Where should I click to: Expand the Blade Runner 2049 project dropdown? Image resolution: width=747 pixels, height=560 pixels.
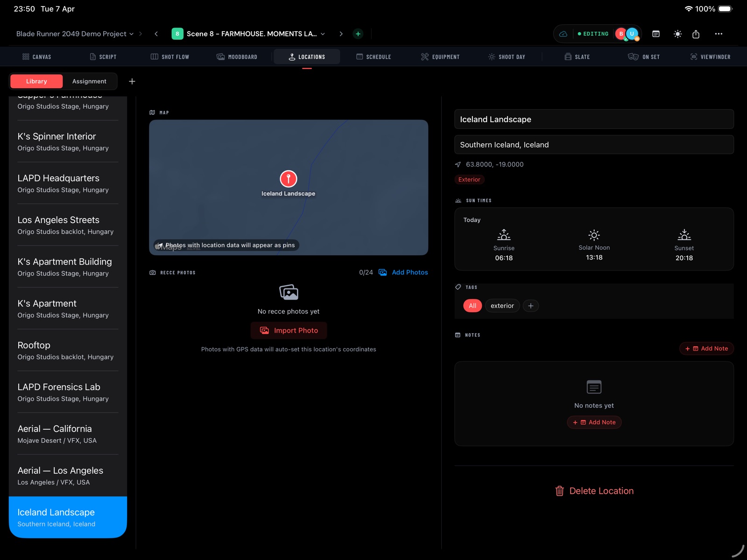(x=75, y=34)
